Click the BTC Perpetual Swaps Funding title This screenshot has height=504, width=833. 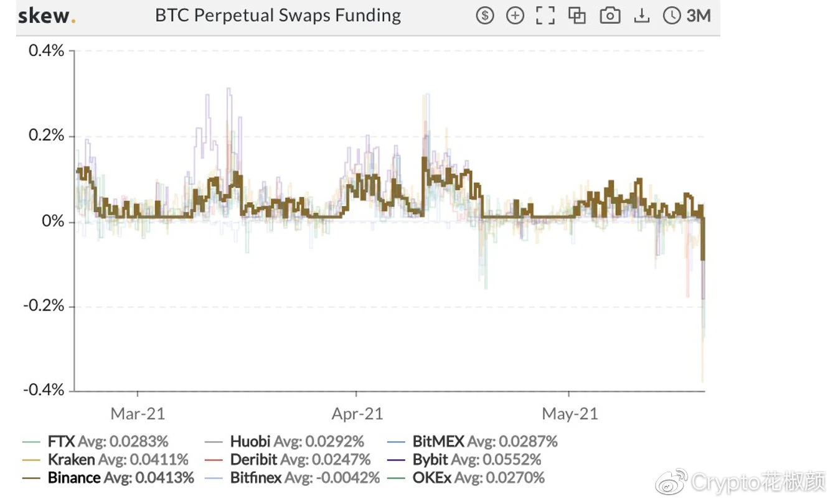click(x=278, y=15)
